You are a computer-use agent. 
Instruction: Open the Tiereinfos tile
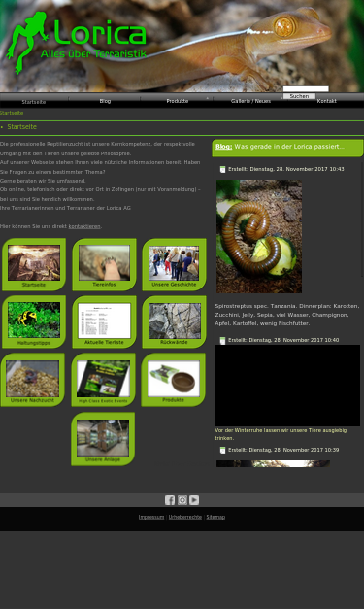tap(104, 264)
